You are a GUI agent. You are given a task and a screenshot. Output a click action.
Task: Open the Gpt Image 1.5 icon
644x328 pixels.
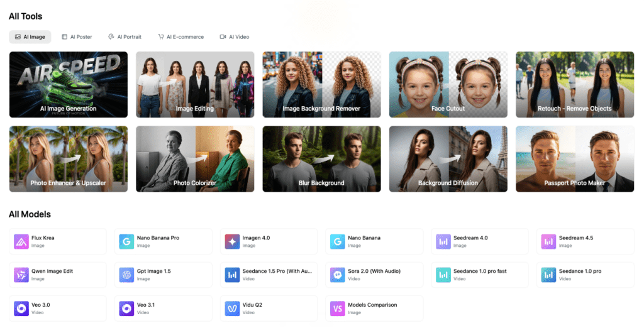point(126,275)
